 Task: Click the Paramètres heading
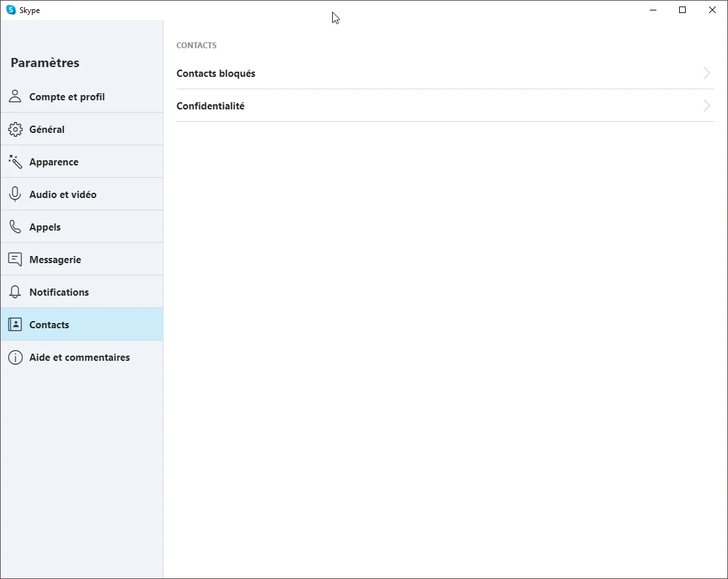click(x=45, y=63)
